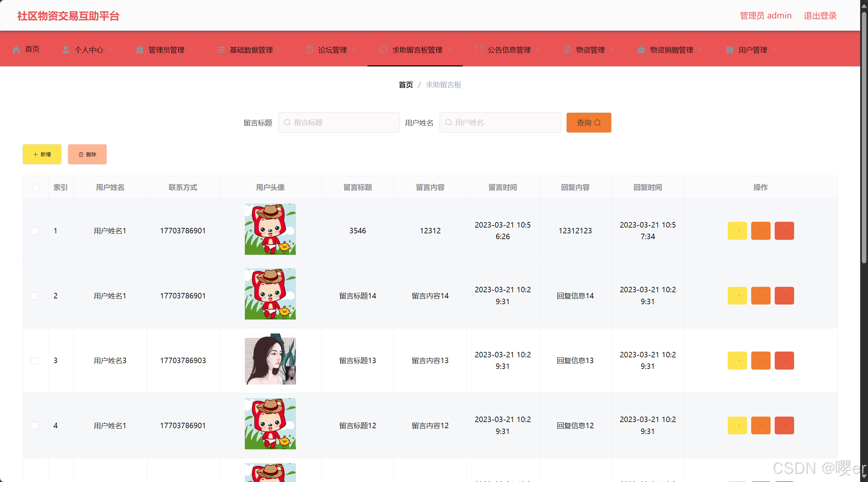Open the 公告信息管理 menu
Image resolution: width=868 pixels, height=482 pixels.
pyautogui.click(x=509, y=50)
